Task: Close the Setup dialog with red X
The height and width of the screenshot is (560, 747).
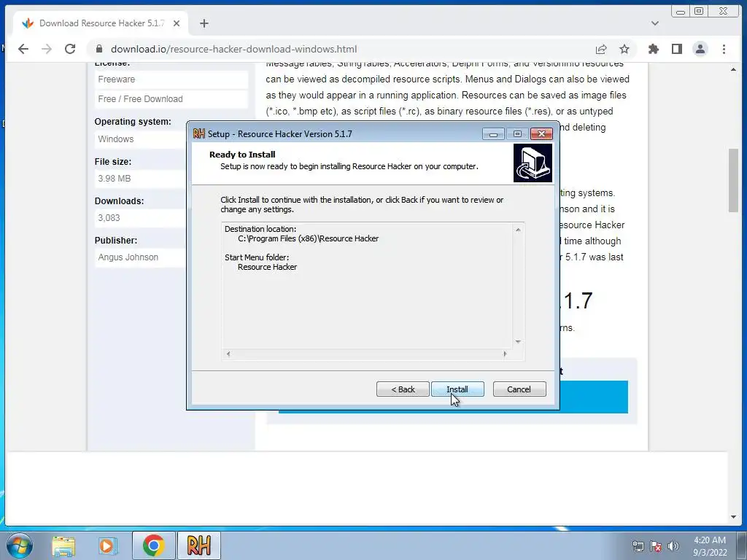Action: [541, 134]
